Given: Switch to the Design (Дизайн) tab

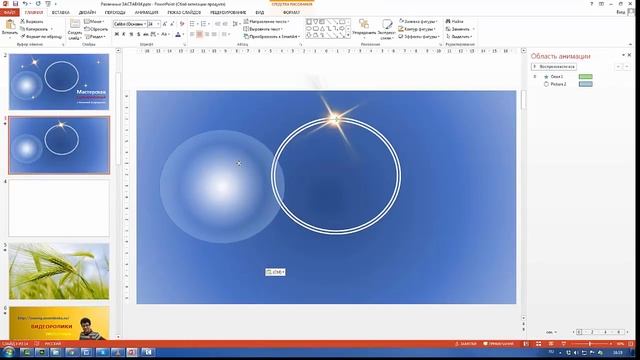Looking at the screenshot, I should [87, 12].
